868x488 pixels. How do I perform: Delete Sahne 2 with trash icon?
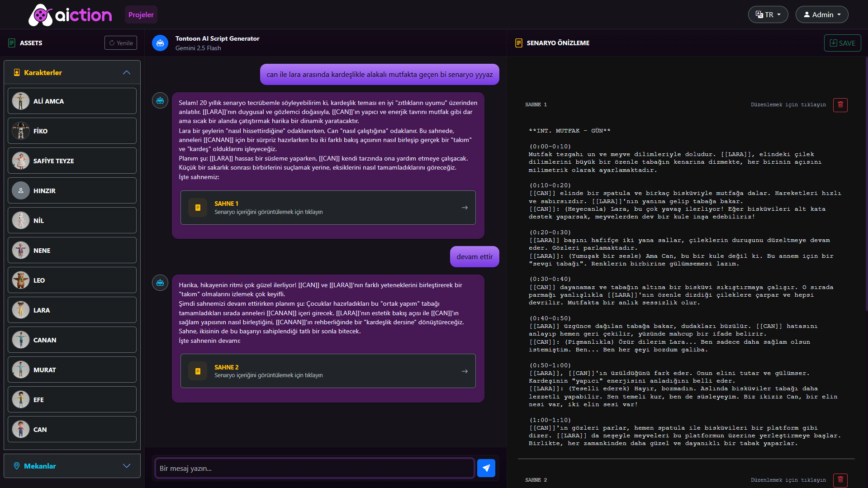(840, 480)
